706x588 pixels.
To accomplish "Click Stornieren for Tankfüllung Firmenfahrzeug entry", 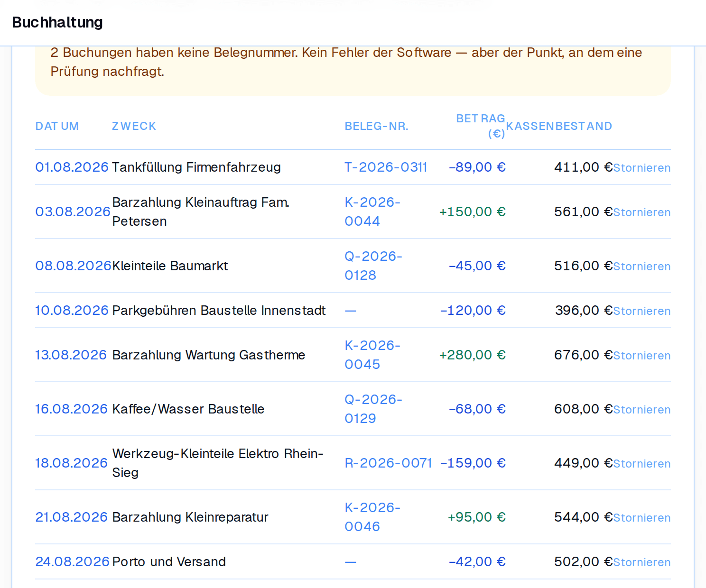I will 641,168.
